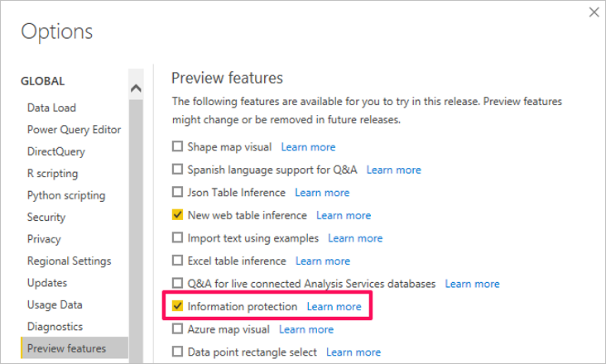The image size is (606, 364).
Task: Open Learn more for Shape map visual
Action: tap(308, 147)
